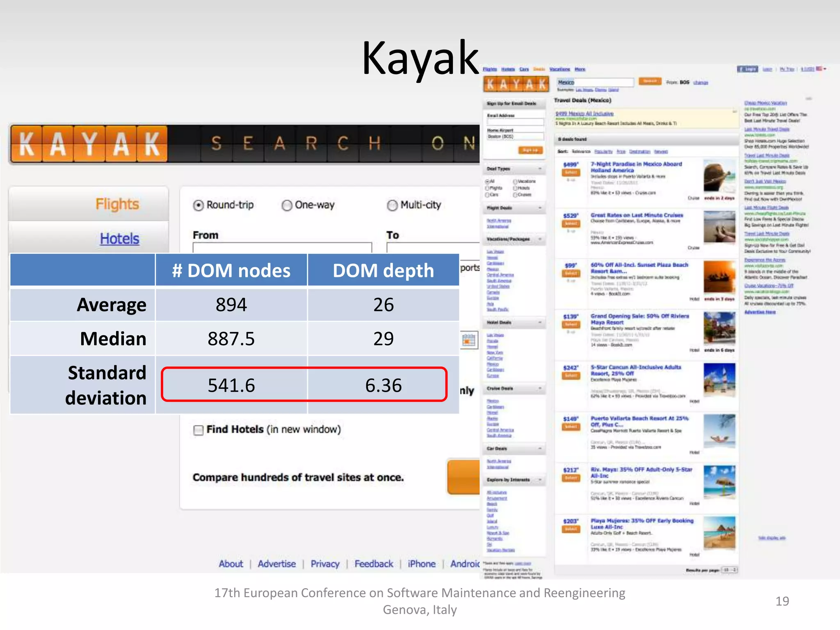
Task: Select the Round-trip radio button
Action: tap(198, 205)
